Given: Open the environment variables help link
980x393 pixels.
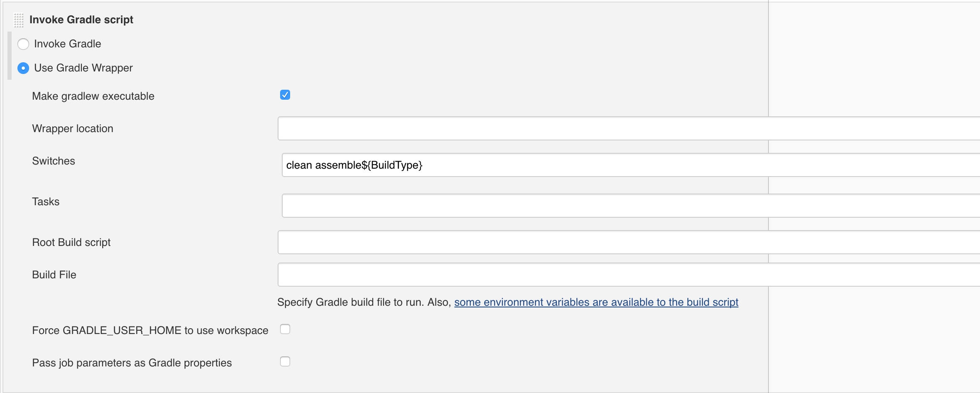Looking at the screenshot, I should coord(596,302).
